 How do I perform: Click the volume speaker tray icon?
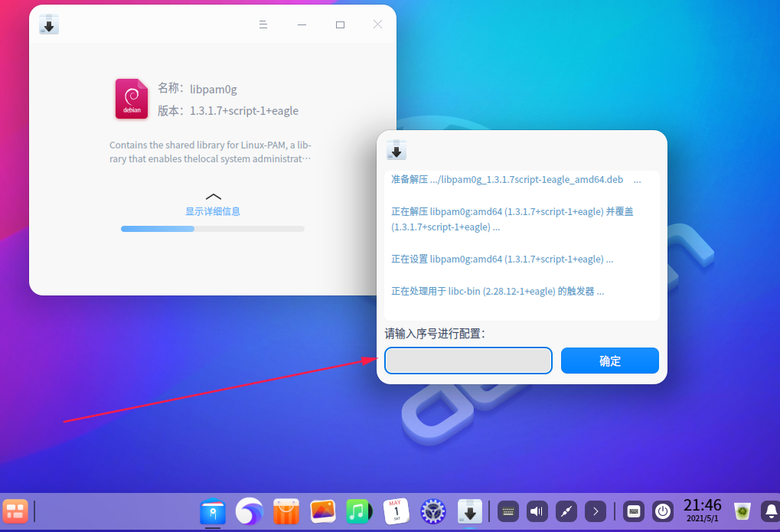click(537, 511)
